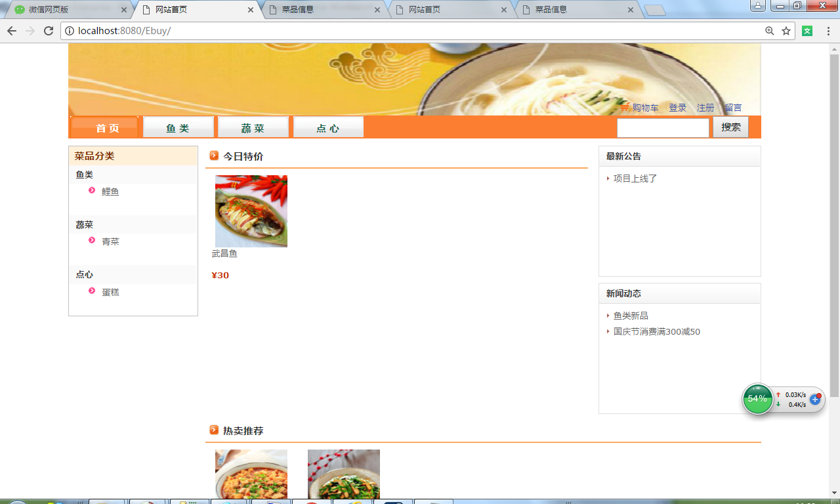
Task: Open the green vegetable dish thumbnail in 热卖推荐
Action: click(x=344, y=474)
